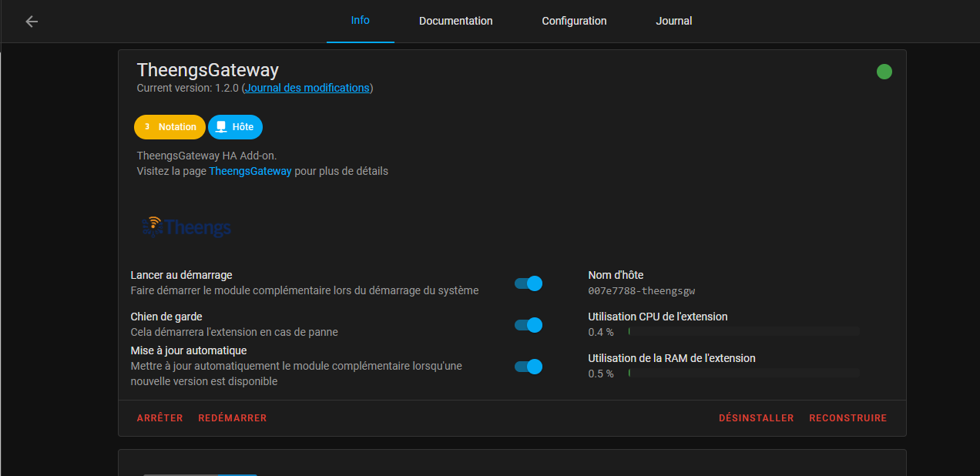Click the blue Hôte network chip

coord(235,127)
